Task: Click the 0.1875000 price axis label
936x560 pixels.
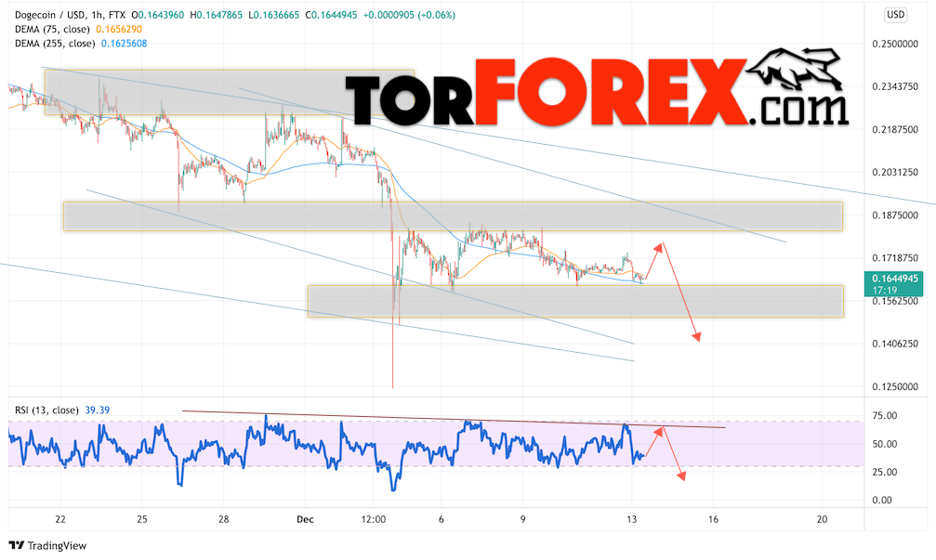Action: tap(895, 215)
